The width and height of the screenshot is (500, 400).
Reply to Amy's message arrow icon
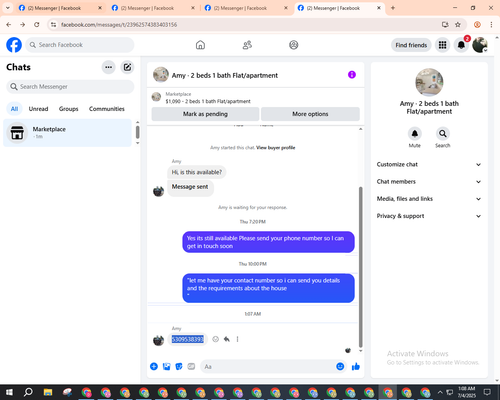(x=227, y=339)
